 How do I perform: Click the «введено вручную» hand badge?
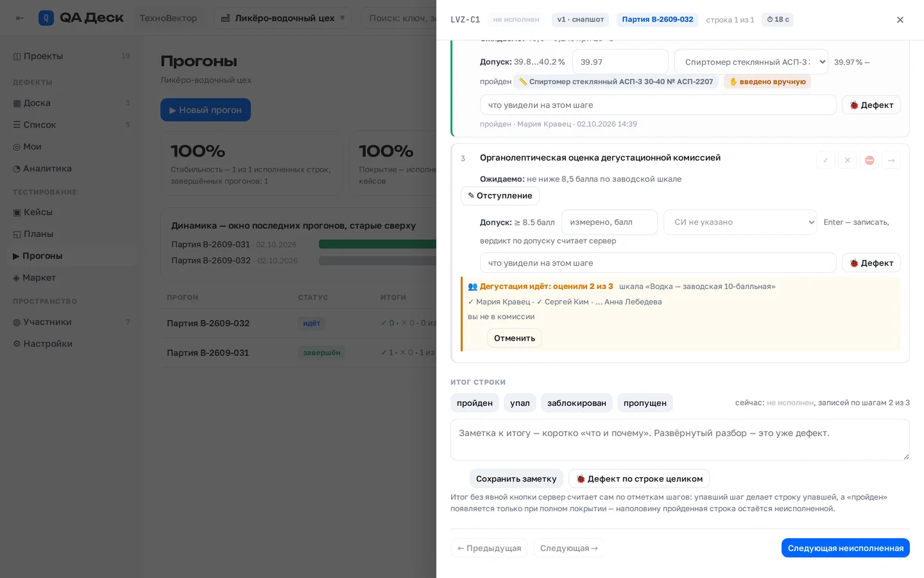coord(767,82)
